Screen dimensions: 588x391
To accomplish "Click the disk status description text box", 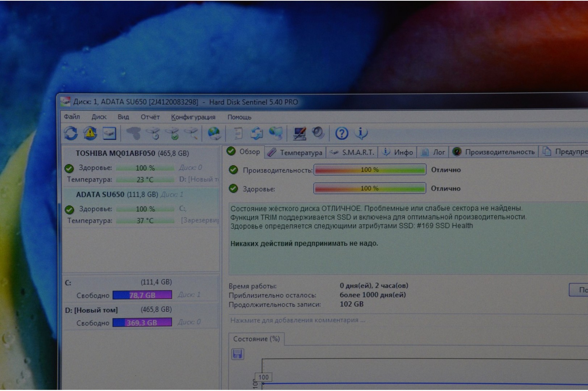I will click(x=408, y=239).
